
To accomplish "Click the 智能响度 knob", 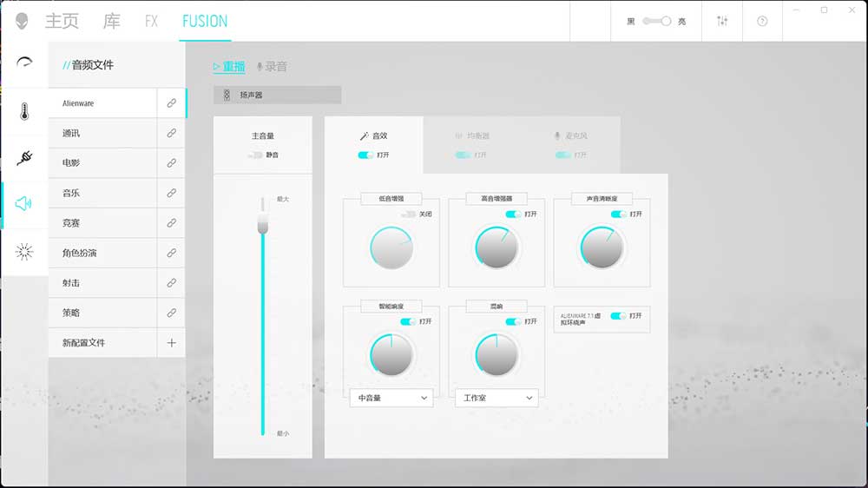I will (391, 354).
